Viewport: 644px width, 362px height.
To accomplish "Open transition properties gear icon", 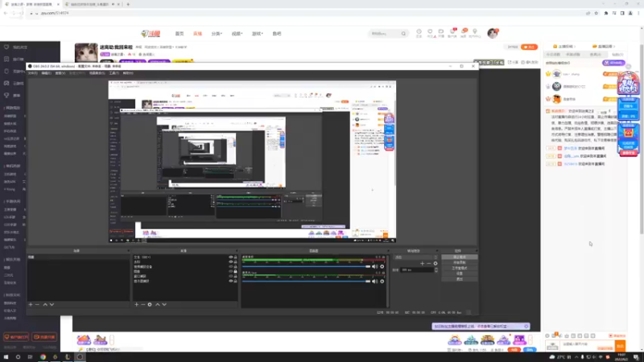I will [x=436, y=264].
